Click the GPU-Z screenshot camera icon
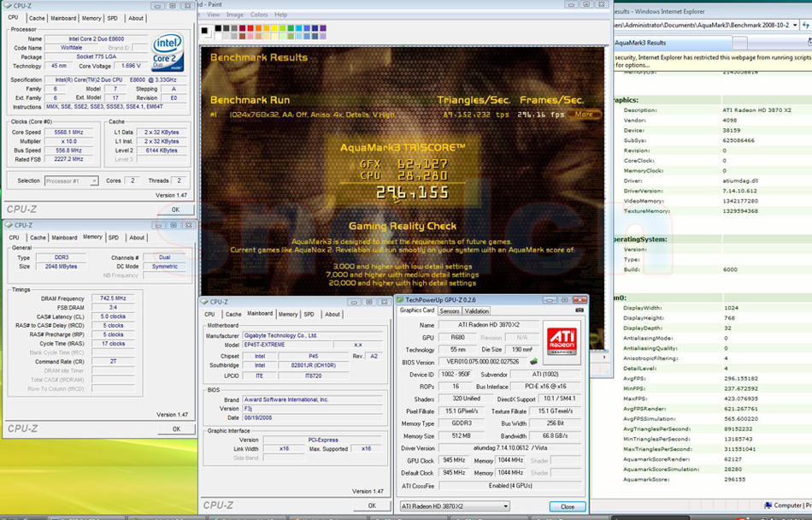Screen dimensions: 812x520 (x=579, y=310)
